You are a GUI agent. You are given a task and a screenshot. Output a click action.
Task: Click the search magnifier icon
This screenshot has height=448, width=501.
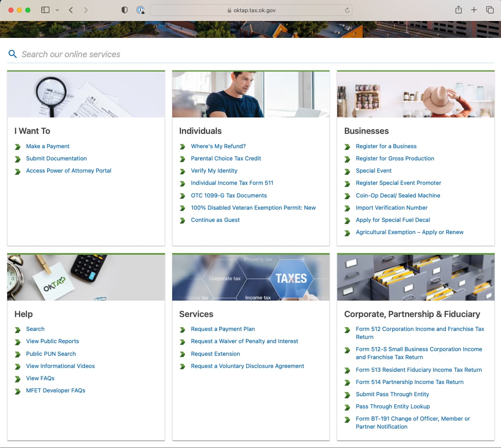[x=13, y=53]
